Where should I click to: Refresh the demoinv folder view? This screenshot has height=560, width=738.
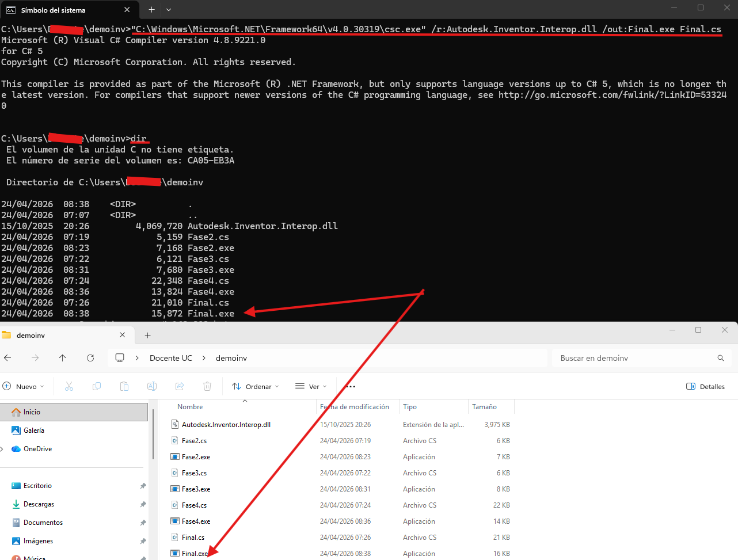point(90,358)
